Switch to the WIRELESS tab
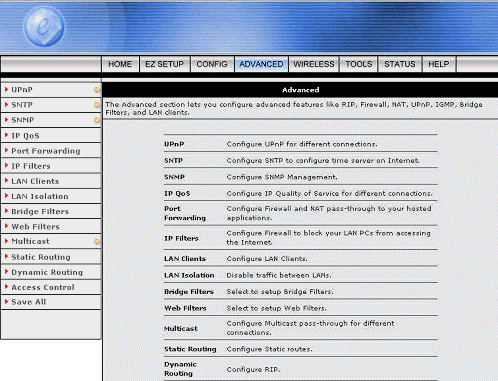 [x=314, y=64]
